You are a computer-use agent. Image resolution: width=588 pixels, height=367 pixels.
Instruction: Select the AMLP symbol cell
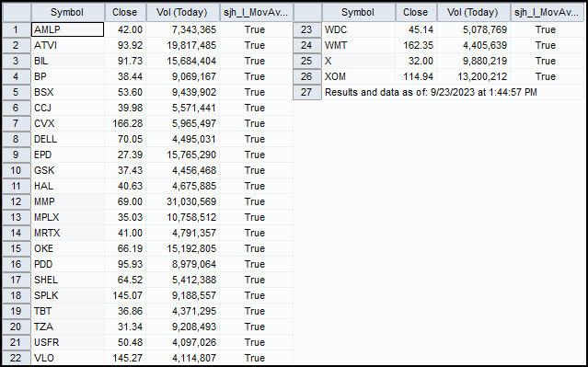67,29
